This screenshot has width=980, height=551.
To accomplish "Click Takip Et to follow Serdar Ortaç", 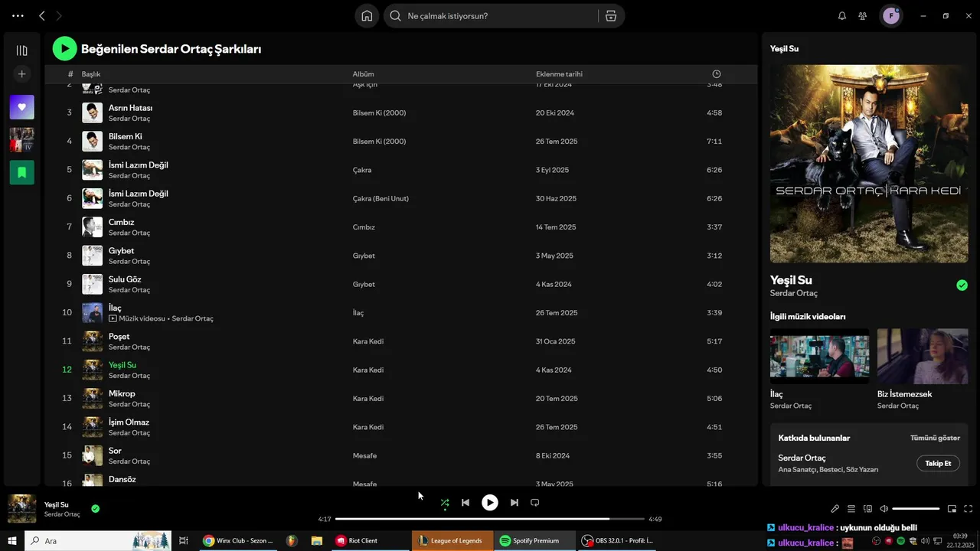I will [x=938, y=464].
